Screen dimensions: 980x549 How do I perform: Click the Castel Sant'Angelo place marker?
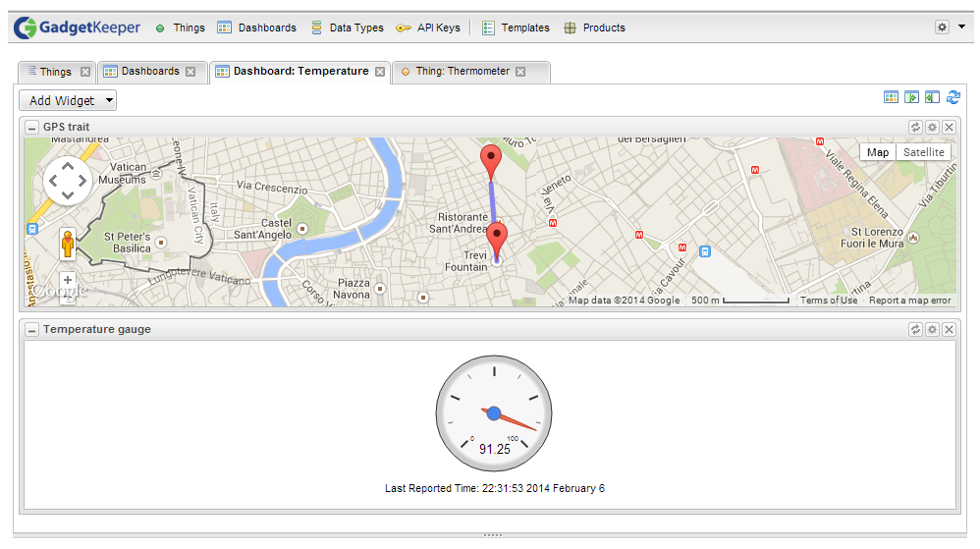302,229
